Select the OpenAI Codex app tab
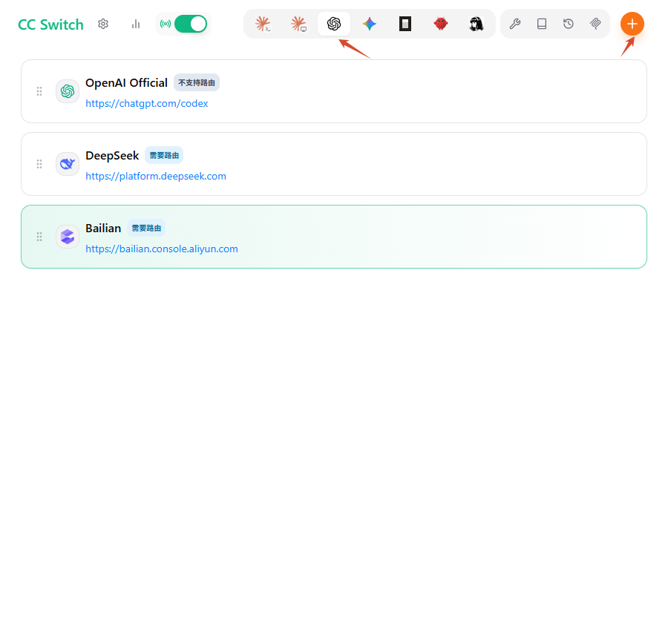 334,24
